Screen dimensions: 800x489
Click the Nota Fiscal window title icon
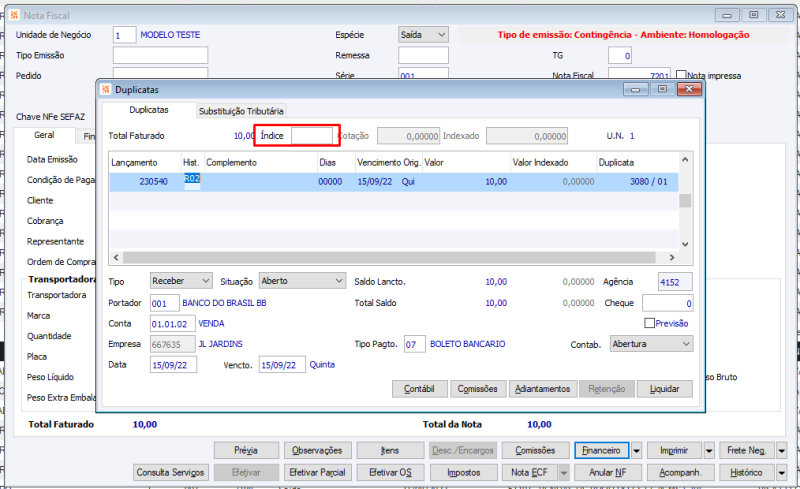(15, 15)
